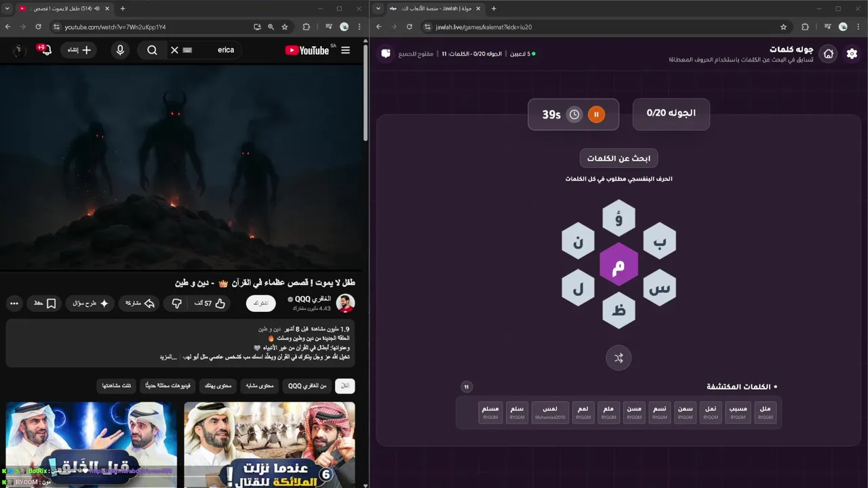868x488 pixels.
Task: Go back in the YouTube browser window
Action: (7, 27)
